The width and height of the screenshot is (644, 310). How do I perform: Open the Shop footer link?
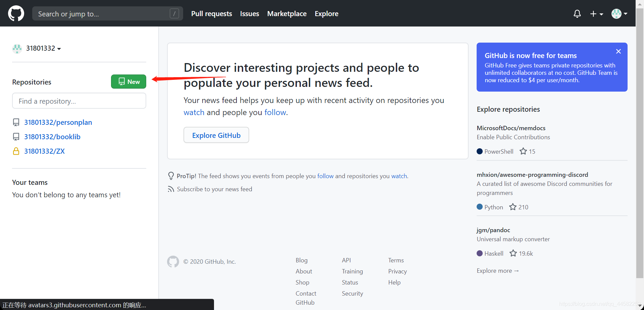point(303,282)
